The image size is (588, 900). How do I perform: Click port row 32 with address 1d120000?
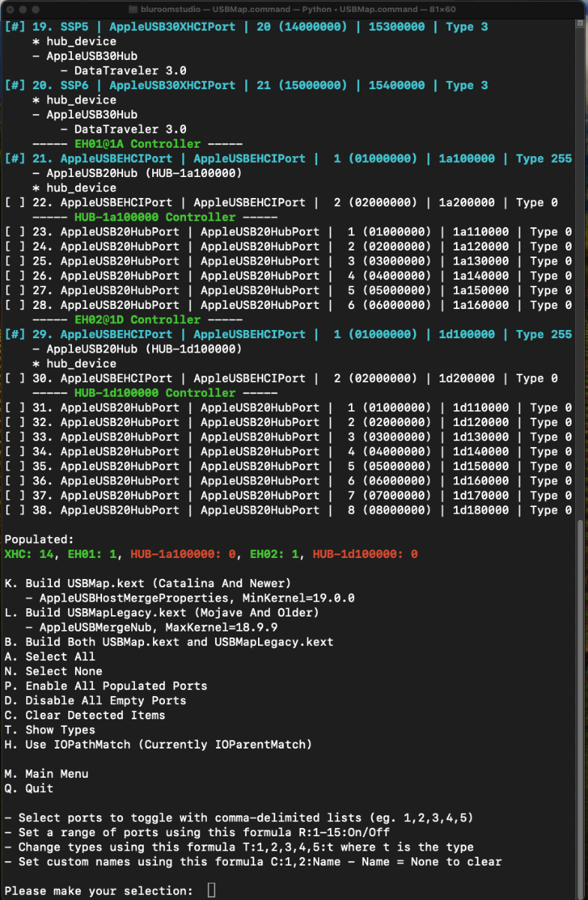288,421
